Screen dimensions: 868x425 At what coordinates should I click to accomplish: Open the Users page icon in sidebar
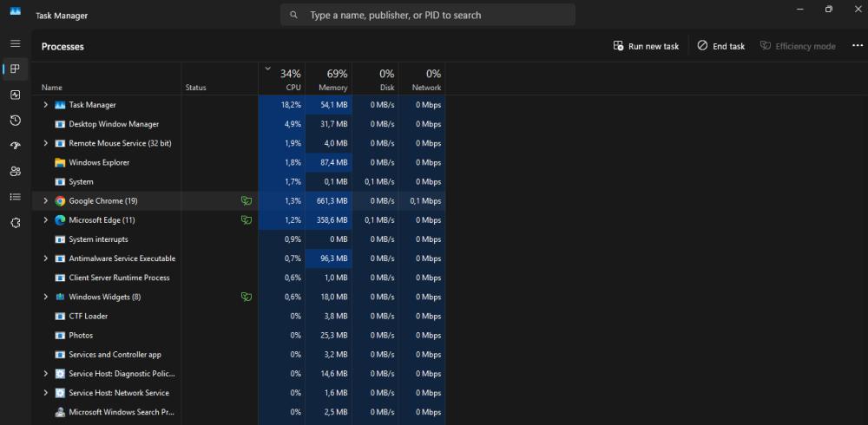(x=16, y=172)
